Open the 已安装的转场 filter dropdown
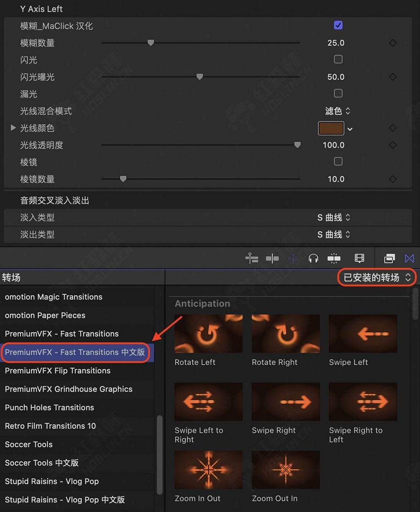Screen dimensions: 420x512 tap(377, 278)
